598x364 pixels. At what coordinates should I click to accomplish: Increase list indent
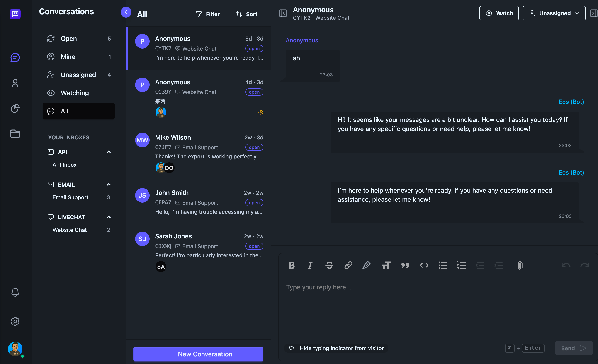click(498, 265)
